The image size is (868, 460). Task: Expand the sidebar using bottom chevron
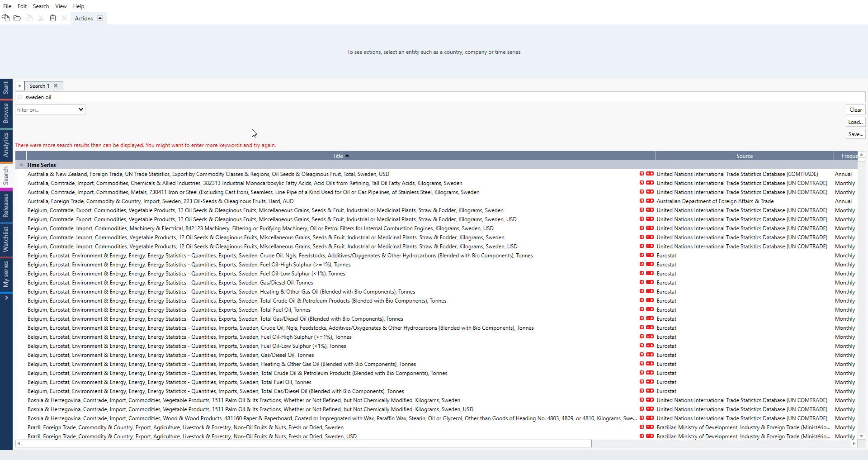tap(6, 298)
